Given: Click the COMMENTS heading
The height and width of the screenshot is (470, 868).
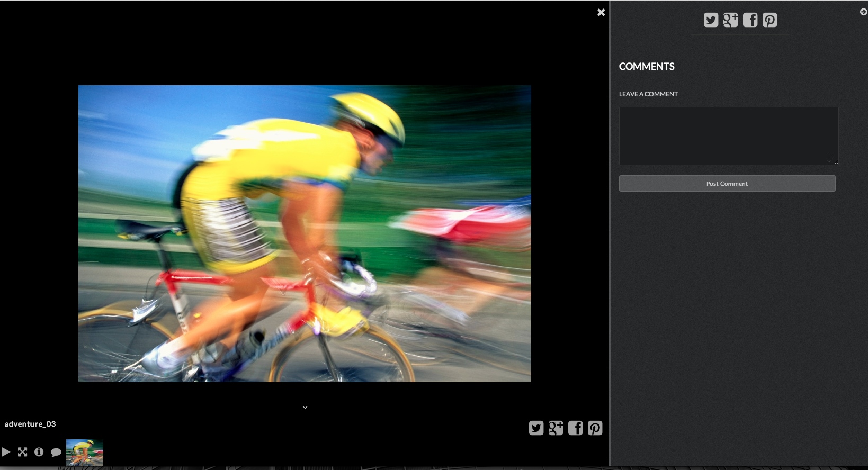Looking at the screenshot, I should [x=647, y=67].
